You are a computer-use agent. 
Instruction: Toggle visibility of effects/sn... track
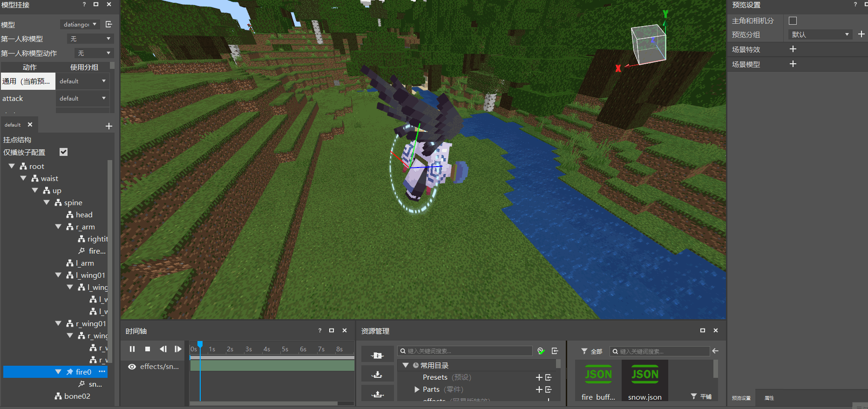132,367
